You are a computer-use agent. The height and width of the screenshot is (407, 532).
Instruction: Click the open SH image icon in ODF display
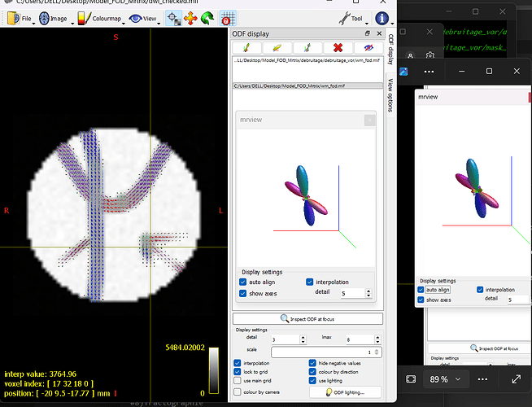click(246, 48)
